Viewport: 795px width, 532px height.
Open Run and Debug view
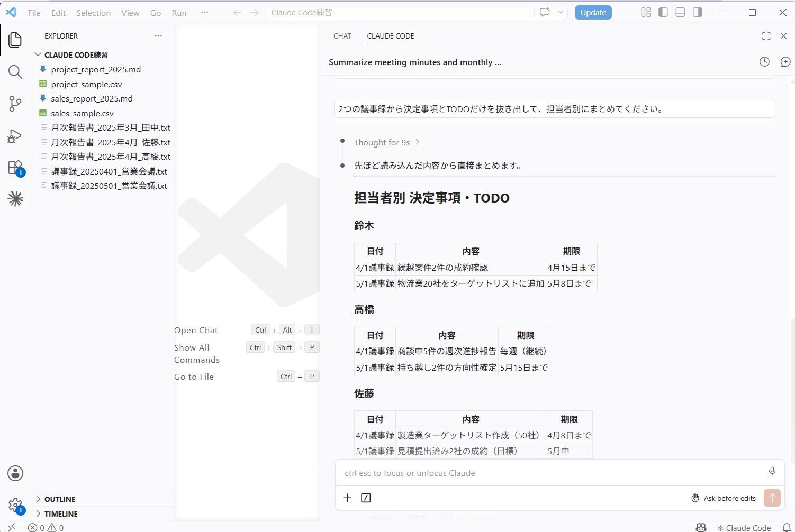(15, 136)
